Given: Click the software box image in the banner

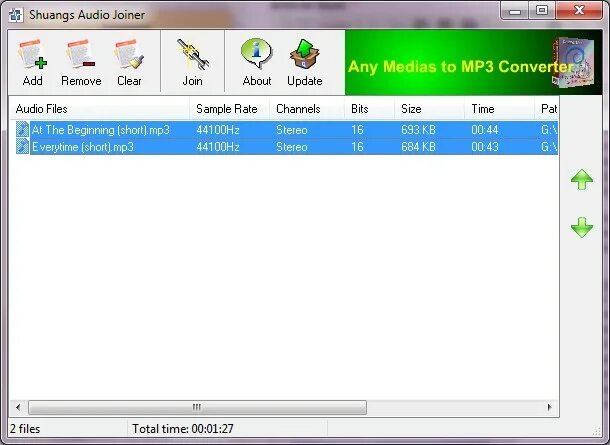Looking at the screenshot, I should coord(573,63).
